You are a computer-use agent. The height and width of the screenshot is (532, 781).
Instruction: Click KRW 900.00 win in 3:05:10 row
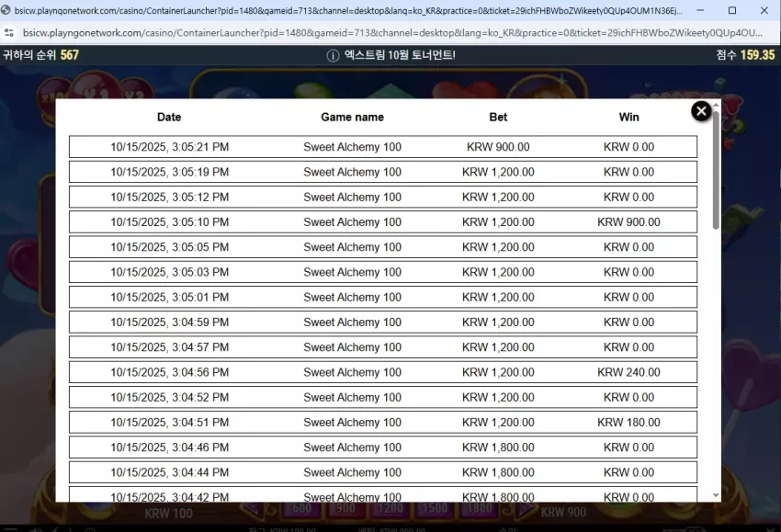coord(628,222)
